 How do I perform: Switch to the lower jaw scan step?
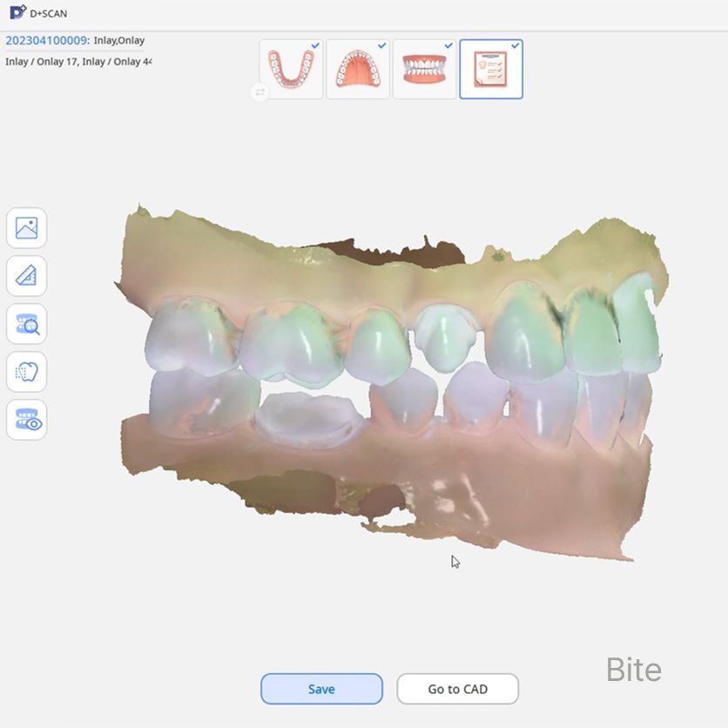[x=291, y=70]
